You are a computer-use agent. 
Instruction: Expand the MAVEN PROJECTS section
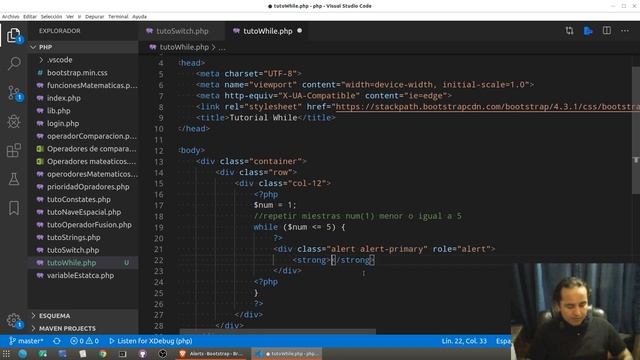tap(83, 329)
